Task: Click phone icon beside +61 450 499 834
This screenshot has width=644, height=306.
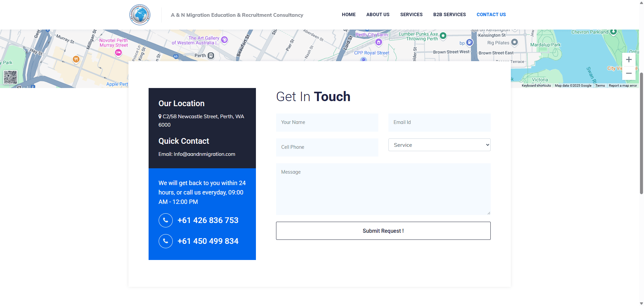Action: (x=166, y=241)
